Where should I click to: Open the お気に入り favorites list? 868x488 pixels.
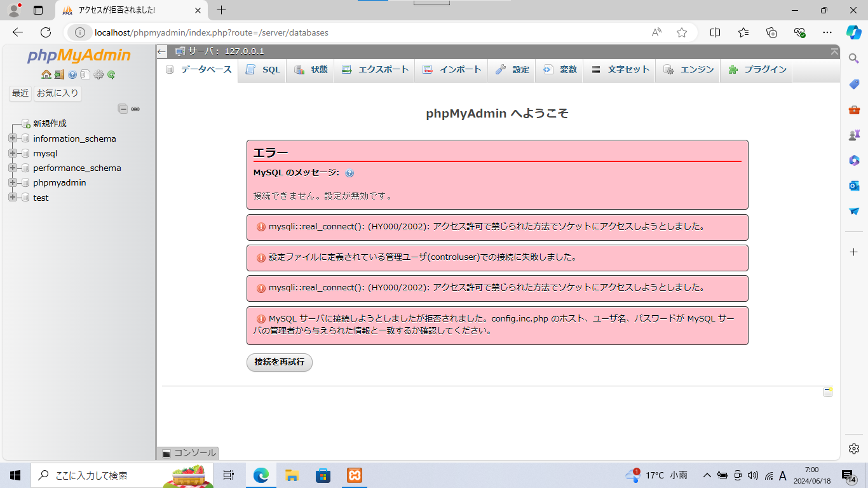coord(58,93)
